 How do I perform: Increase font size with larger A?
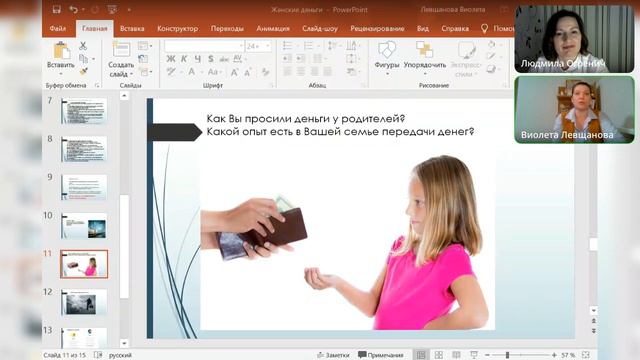pos(234,72)
